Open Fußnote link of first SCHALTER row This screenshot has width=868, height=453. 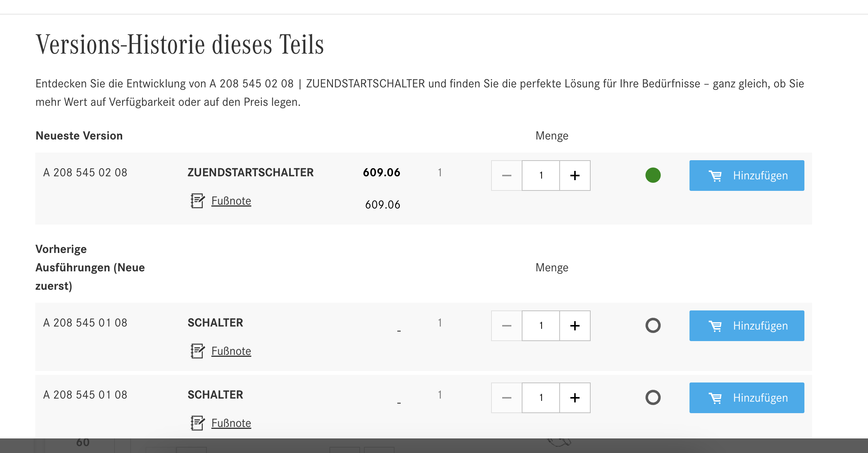(x=231, y=351)
